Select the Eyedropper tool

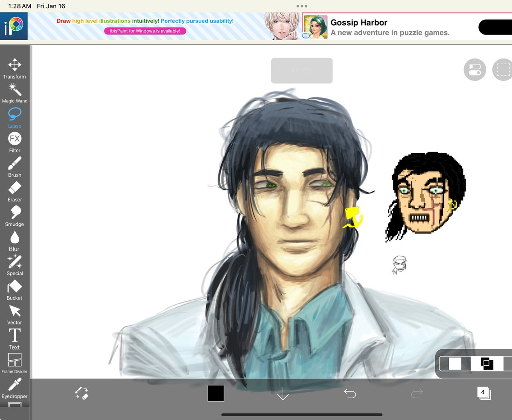(15, 389)
